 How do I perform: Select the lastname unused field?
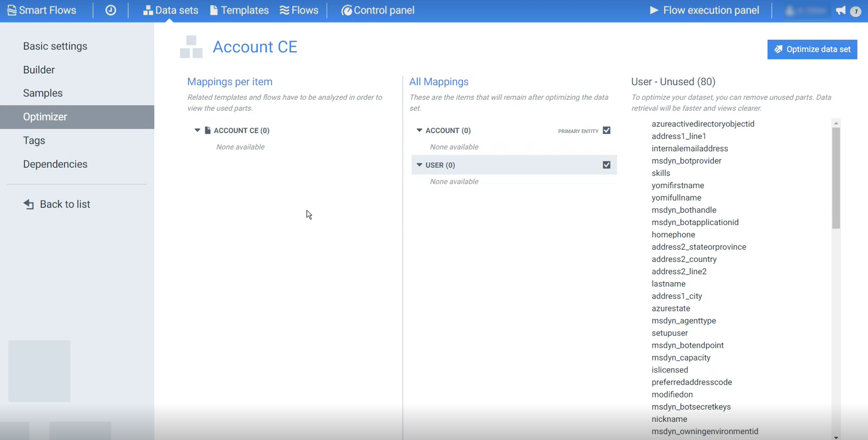668,284
